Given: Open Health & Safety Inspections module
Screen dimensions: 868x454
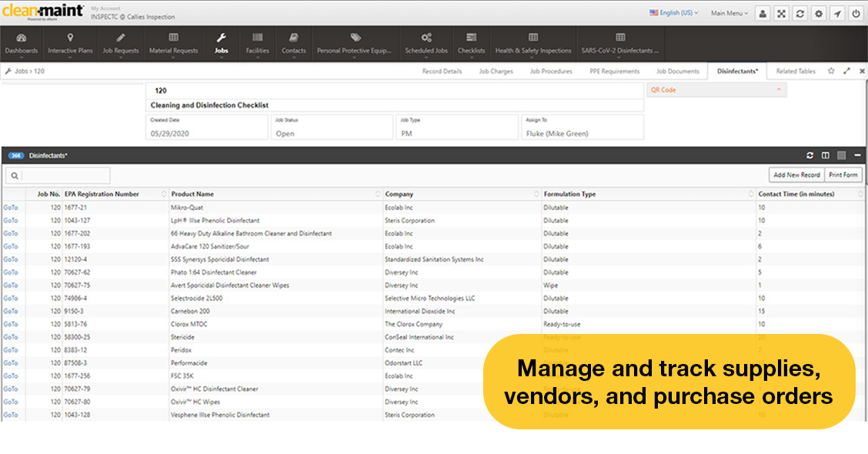Looking at the screenshot, I should [x=533, y=44].
